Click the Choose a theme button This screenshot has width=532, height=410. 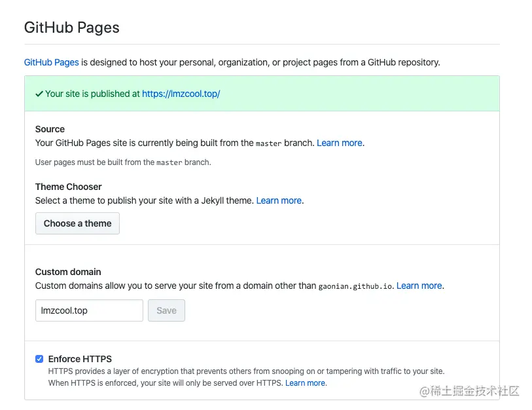77,223
